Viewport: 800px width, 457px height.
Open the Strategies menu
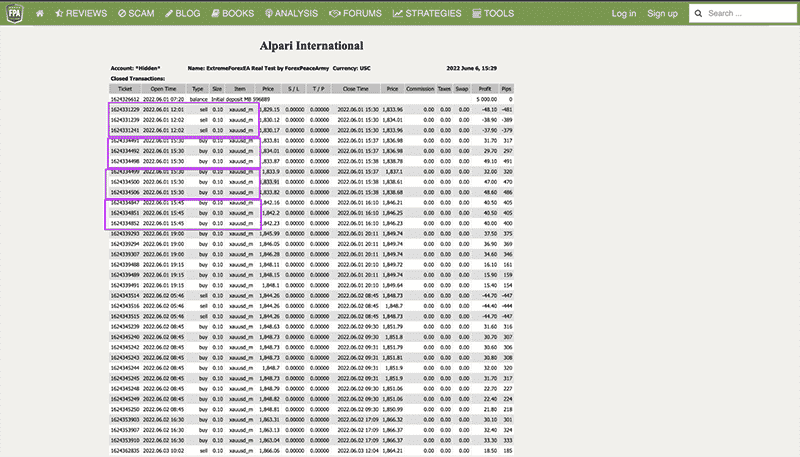[x=427, y=13]
